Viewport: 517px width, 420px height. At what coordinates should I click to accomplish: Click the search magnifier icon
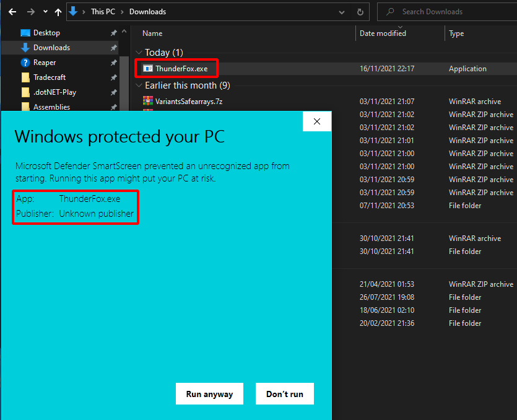[x=390, y=12]
